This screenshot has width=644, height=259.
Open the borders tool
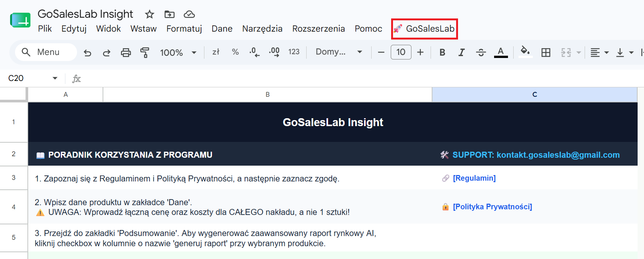click(546, 52)
